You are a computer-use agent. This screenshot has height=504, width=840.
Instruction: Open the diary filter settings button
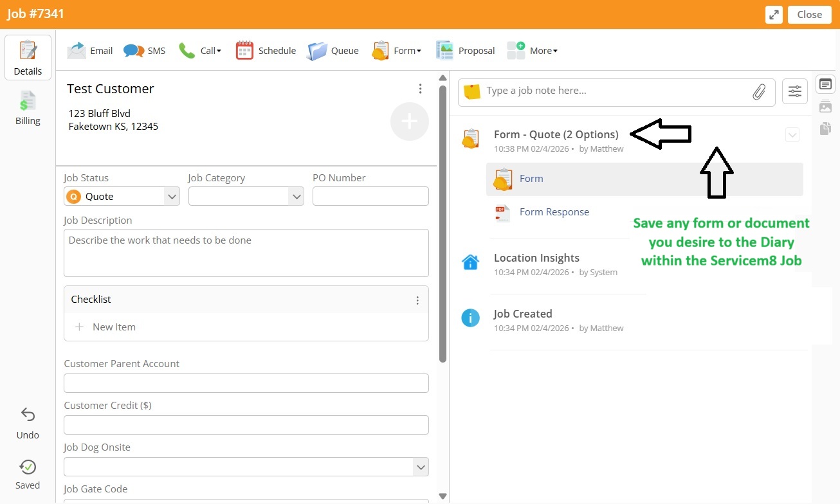(795, 91)
